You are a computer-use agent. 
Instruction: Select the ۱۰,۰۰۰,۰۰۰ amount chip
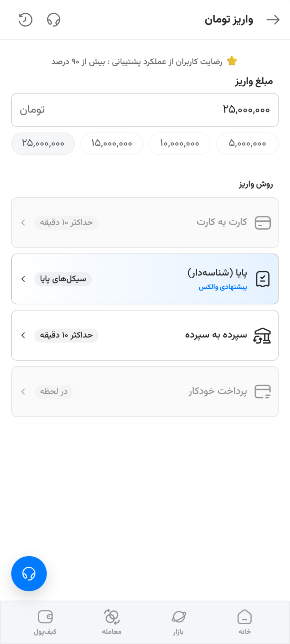180,144
